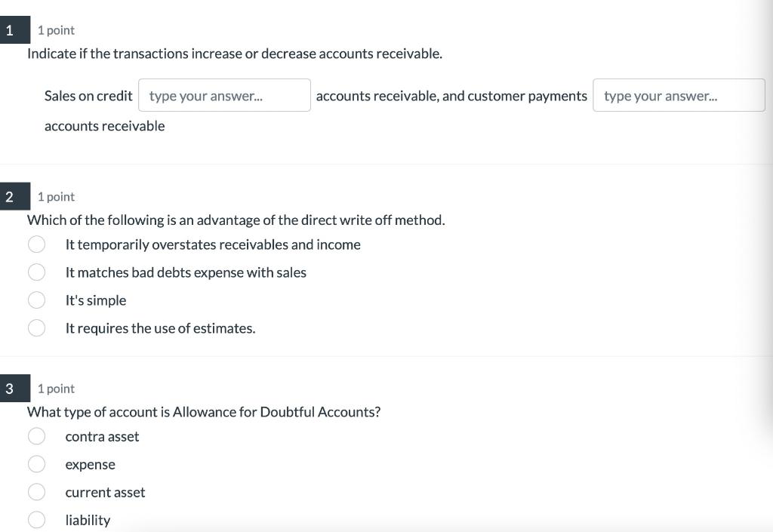Pick "current asset" in question 3

click(36, 491)
